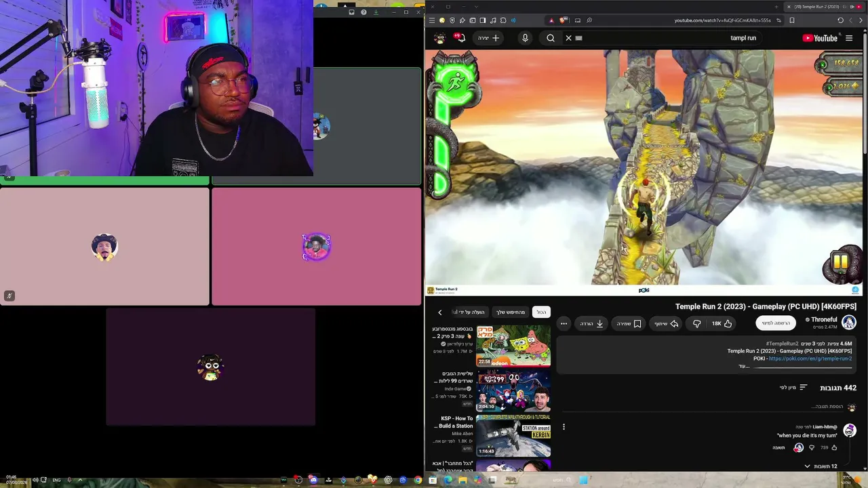
Task: Start voice search with the microphone icon
Action: [x=525, y=38]
